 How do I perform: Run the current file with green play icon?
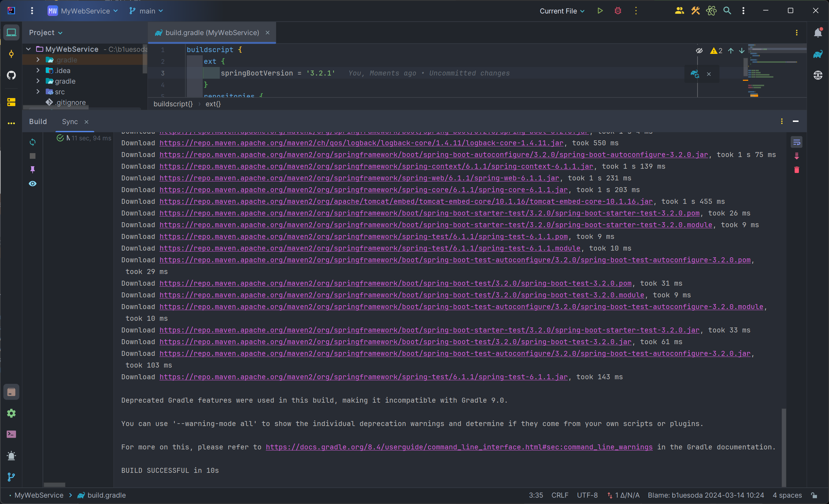click(x=600, y=11)
